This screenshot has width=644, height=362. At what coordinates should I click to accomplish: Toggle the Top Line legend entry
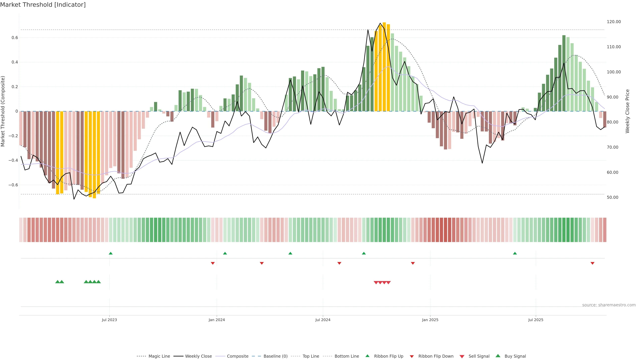[311, 356]
